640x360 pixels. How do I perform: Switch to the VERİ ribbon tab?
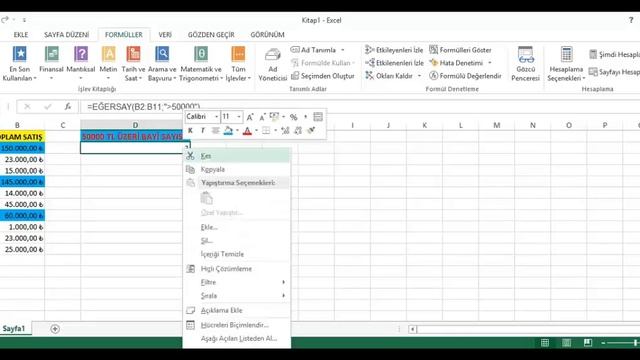pos(165,35)
